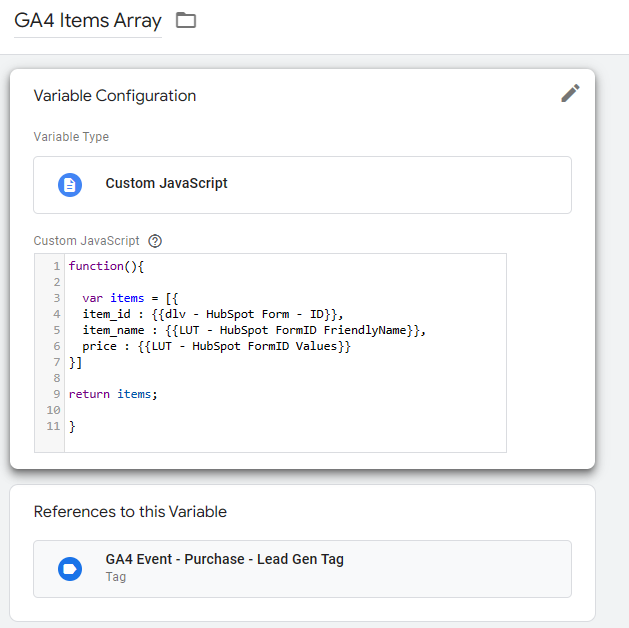Click the item_id dlv HubSpot Form ID line
Image resolution: width=629 pixels, height=628 pixels.
point(213,314)
